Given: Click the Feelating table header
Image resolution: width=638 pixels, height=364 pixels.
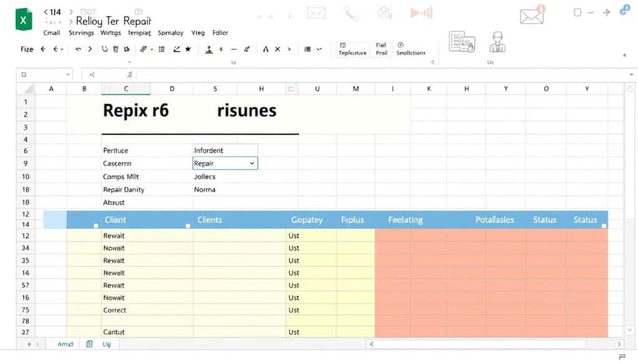Looking at the screenshot, I should (405, 220).
